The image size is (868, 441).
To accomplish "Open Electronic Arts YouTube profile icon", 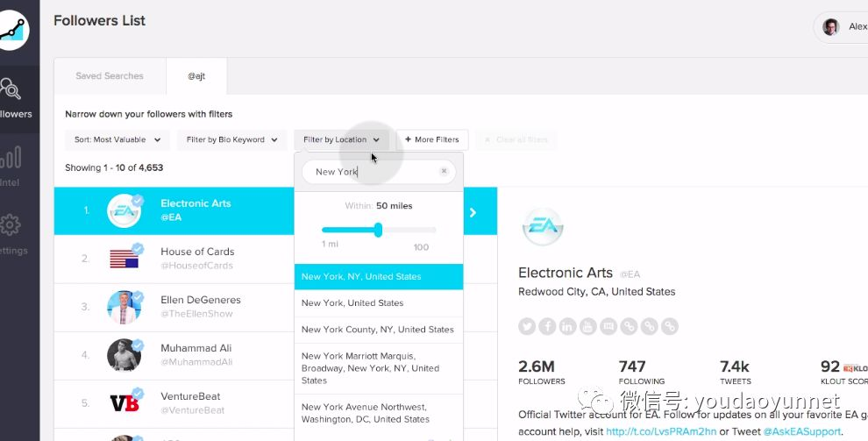I will pos(588,326).
